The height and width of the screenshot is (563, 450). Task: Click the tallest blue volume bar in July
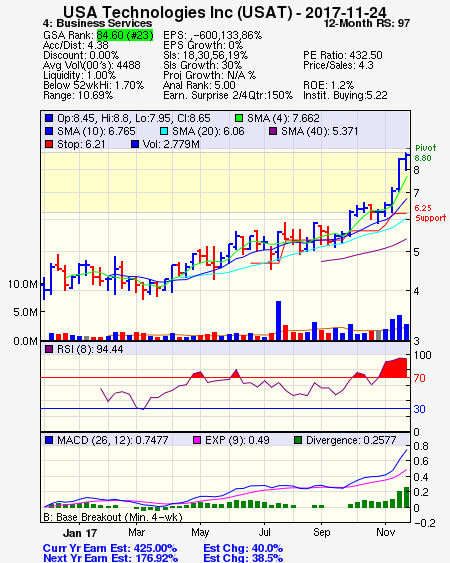278,320
